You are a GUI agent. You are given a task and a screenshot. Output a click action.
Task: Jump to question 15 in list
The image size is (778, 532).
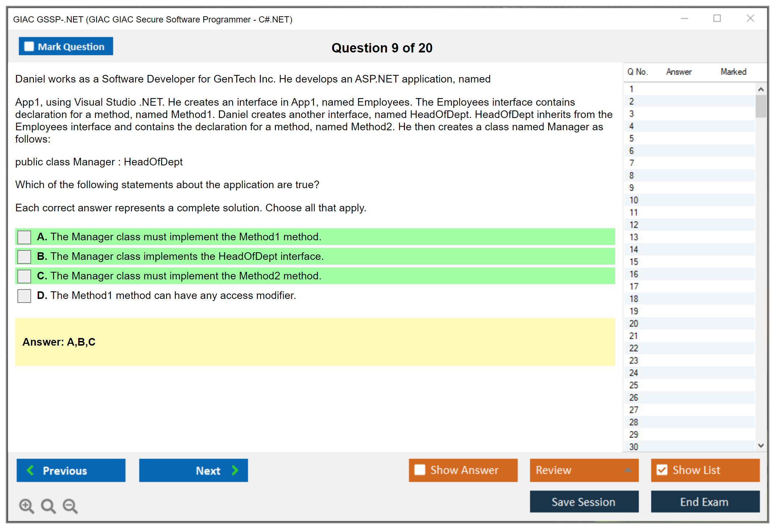tap(634, 262)
